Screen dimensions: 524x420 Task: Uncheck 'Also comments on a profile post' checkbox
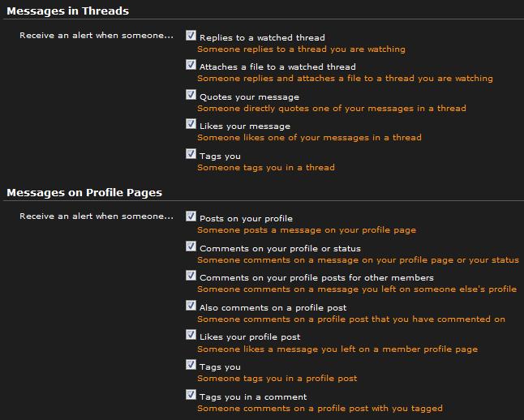(x=191, y=306)
